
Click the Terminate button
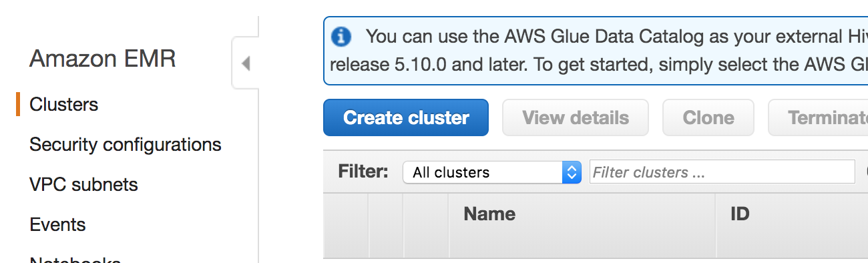[x=819, y=117]
